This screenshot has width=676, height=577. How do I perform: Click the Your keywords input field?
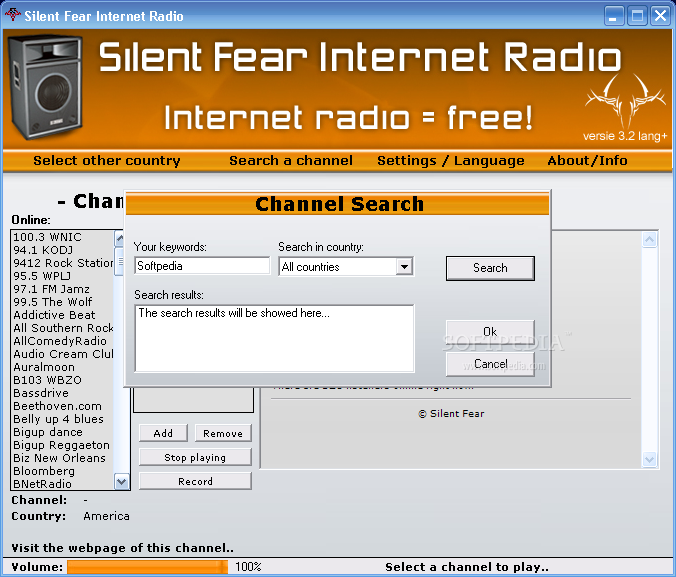pos(202,266)
